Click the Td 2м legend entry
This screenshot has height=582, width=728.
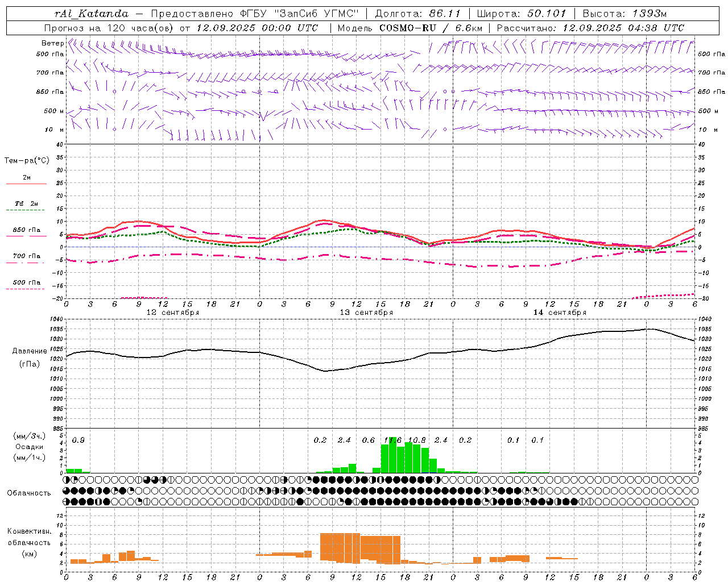point(27,203)
